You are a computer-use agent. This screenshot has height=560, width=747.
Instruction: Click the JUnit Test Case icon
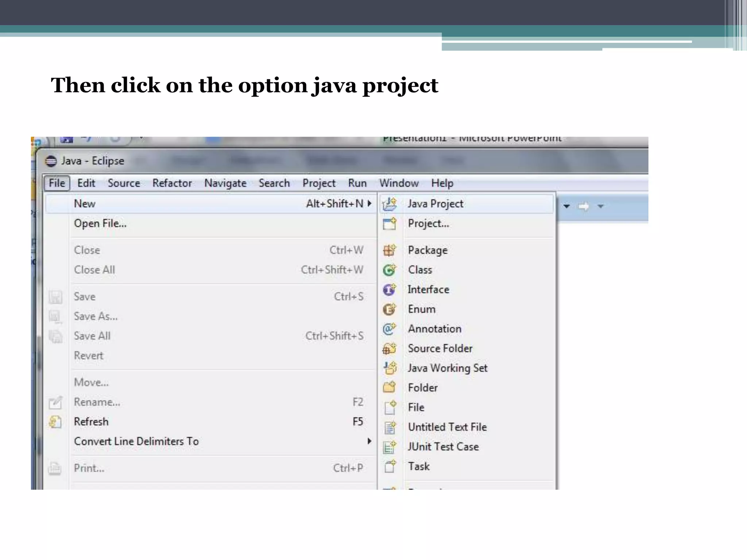tap(389, 447)
